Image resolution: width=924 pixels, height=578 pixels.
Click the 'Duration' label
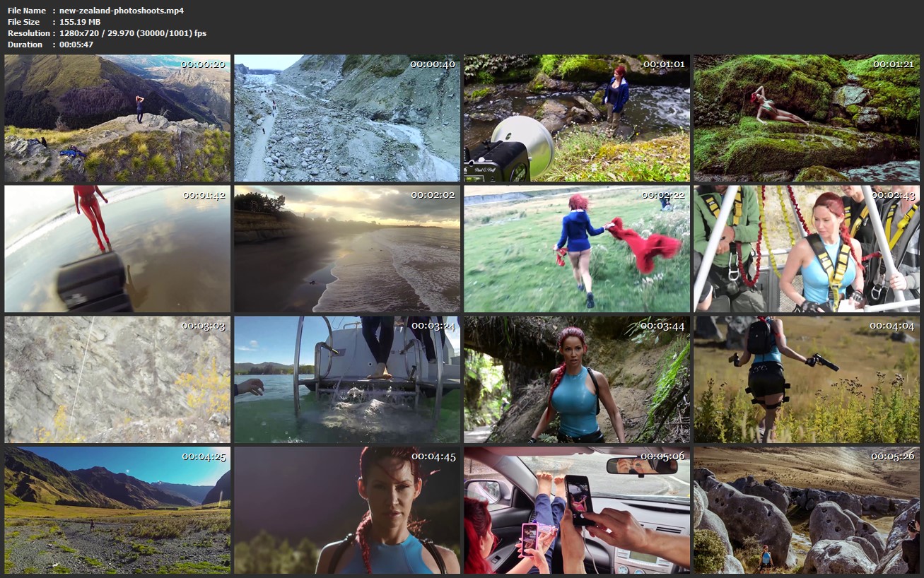click(25, 45)
